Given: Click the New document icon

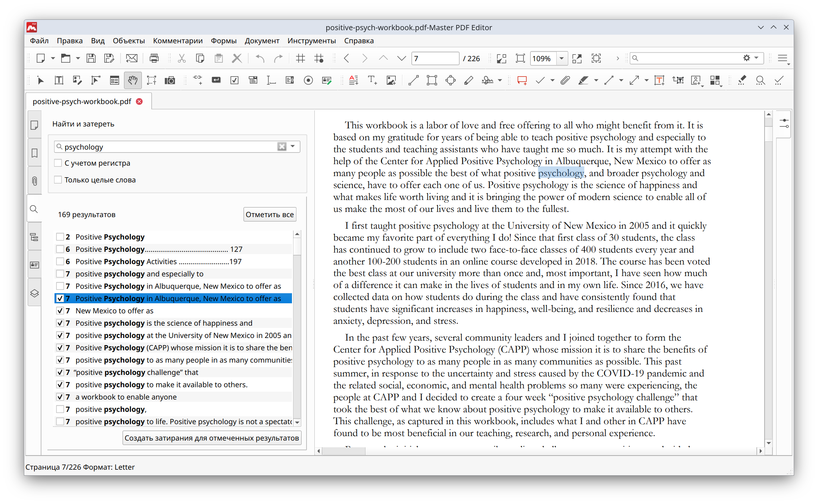Looking at the screenshot, I should [40, 58].
